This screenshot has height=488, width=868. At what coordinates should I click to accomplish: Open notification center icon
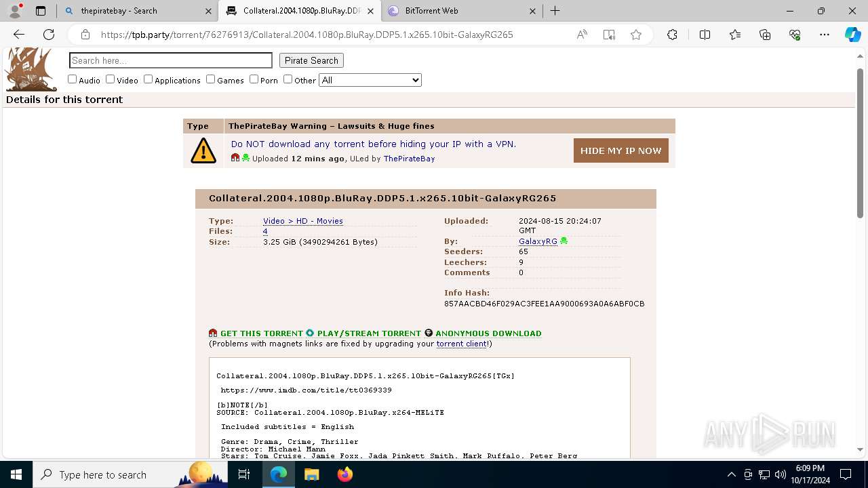(846, 474)
